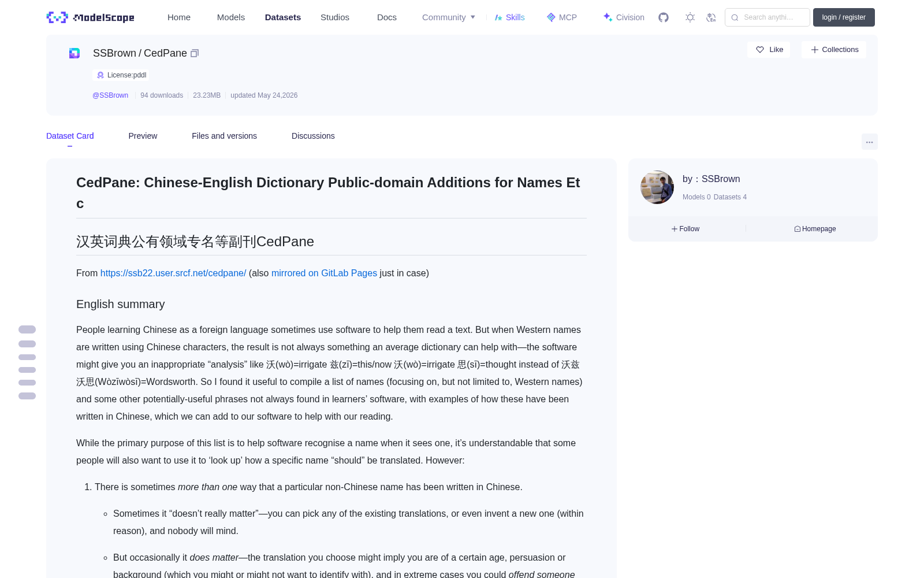This screenshot has width=924, height=578.
Task: Click the Civision sparkle icon
Action: click(608, 17)
